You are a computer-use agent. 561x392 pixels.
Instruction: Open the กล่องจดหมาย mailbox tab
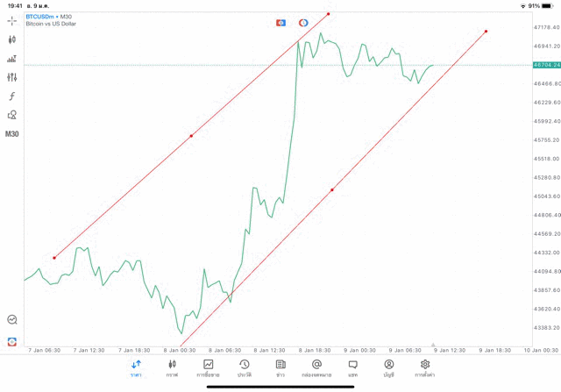316,367
